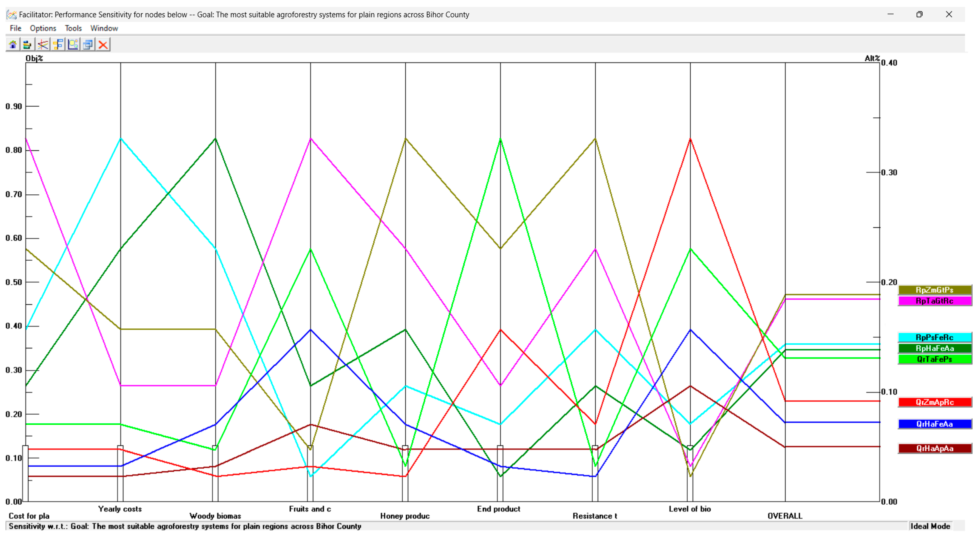Select the blue QrHaFeAa alternative label
Image resolution: width=980 pixels, height=537 pixels.
(934, 424)
